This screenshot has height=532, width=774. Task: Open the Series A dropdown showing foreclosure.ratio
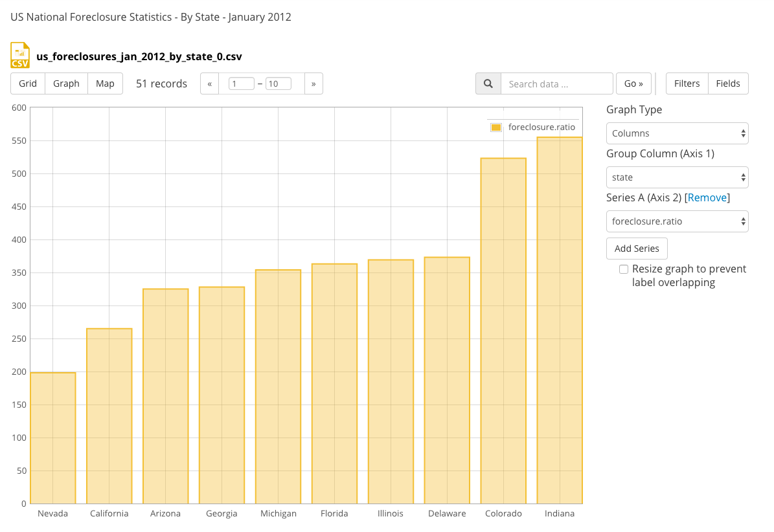pyautogui.click(x=677, y=221)
